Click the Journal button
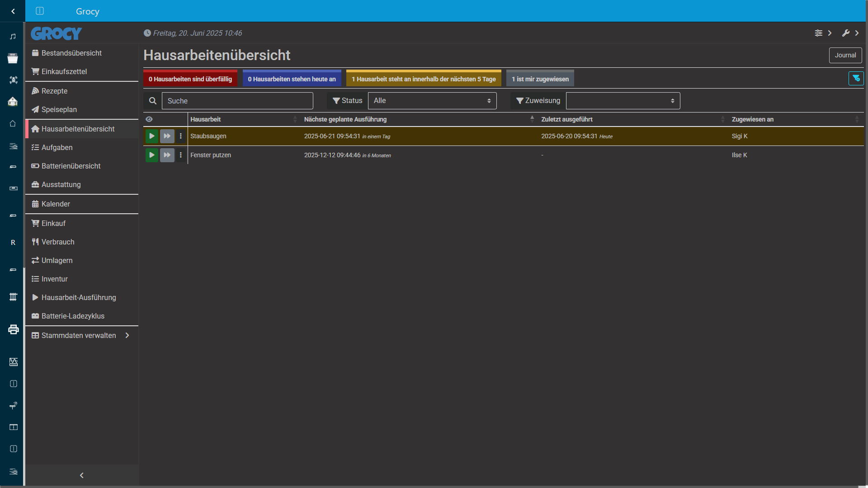This screenshot has height=488, width=868. tap(845, 55)
